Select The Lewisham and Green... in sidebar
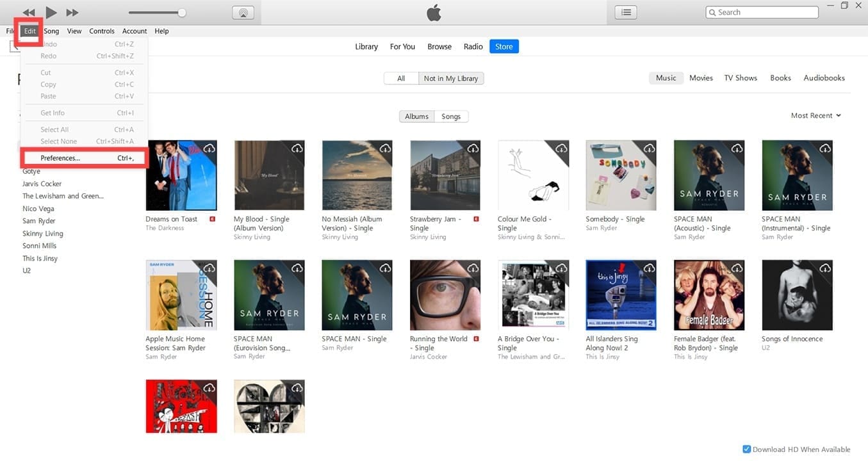 click(63, 197)
